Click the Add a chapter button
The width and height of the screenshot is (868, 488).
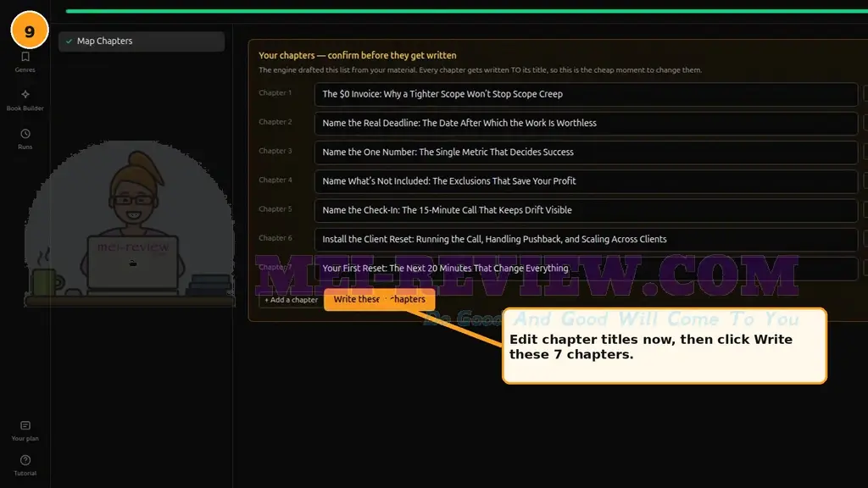[292, 300]
